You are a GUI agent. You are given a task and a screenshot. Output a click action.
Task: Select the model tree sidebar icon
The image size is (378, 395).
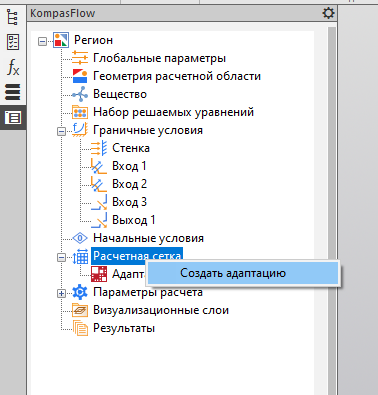point(13,17)
